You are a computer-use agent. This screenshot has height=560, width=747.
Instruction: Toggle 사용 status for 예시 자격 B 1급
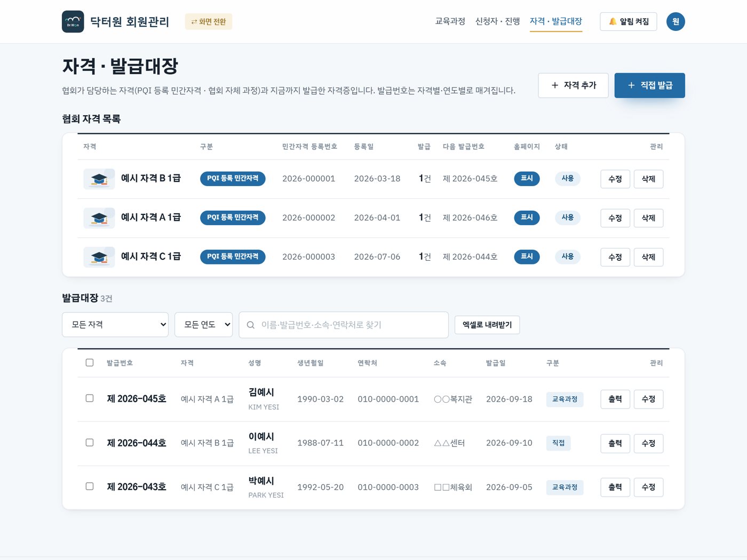click(x=568, y=178)
